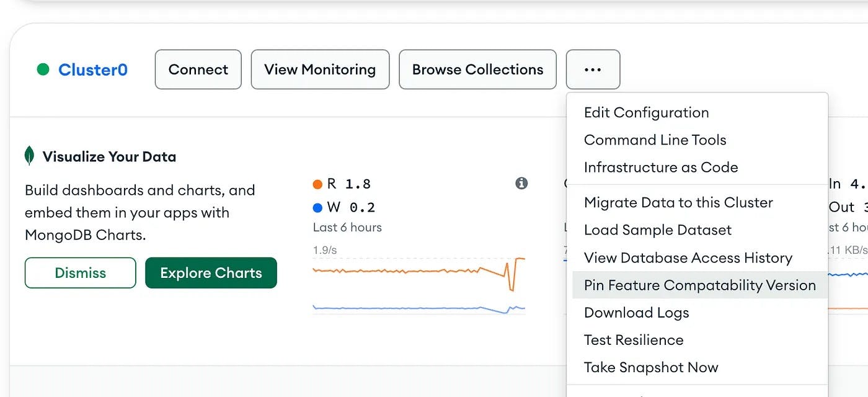The width and height of the screenshot is (868, 397).
Task: Click the green MongoDB leaf icon
Action: click(x=29, y=156)
